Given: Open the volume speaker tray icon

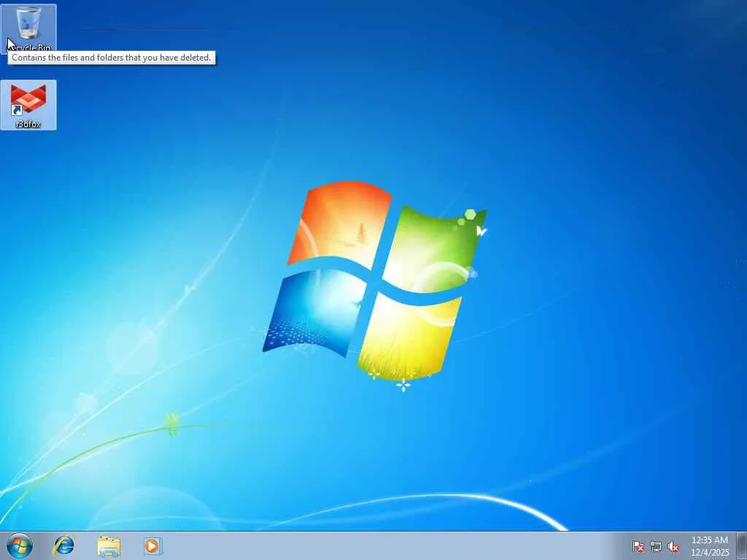Looking at the screenshot, I should coord(673,546).
